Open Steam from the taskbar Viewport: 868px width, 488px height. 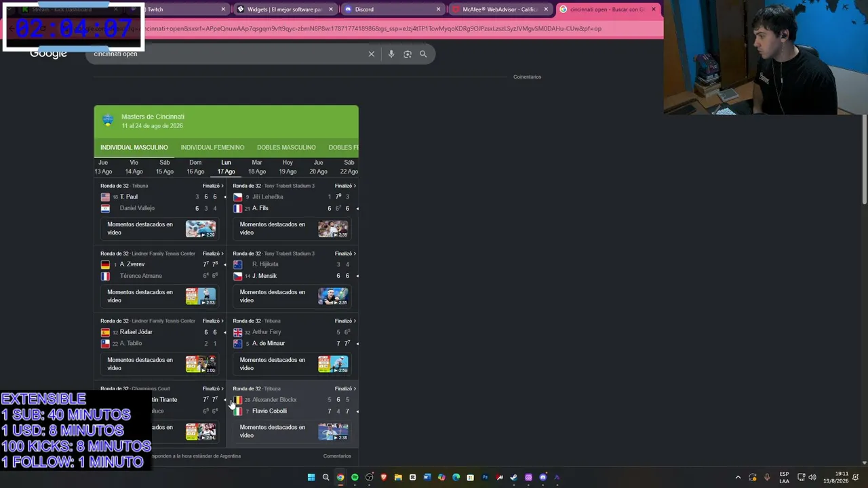click(x=514, y=477)
